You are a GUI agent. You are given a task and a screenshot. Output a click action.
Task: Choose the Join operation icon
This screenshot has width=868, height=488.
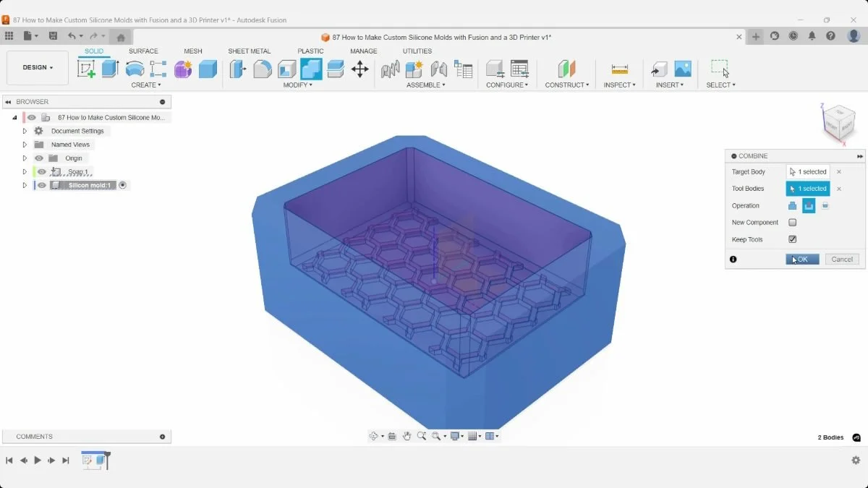point(792,205)
